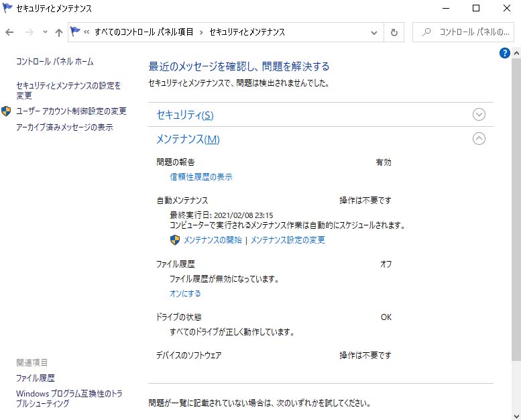
Task: Expand the セキュリティ section chevron
Action: pos(479,114)
